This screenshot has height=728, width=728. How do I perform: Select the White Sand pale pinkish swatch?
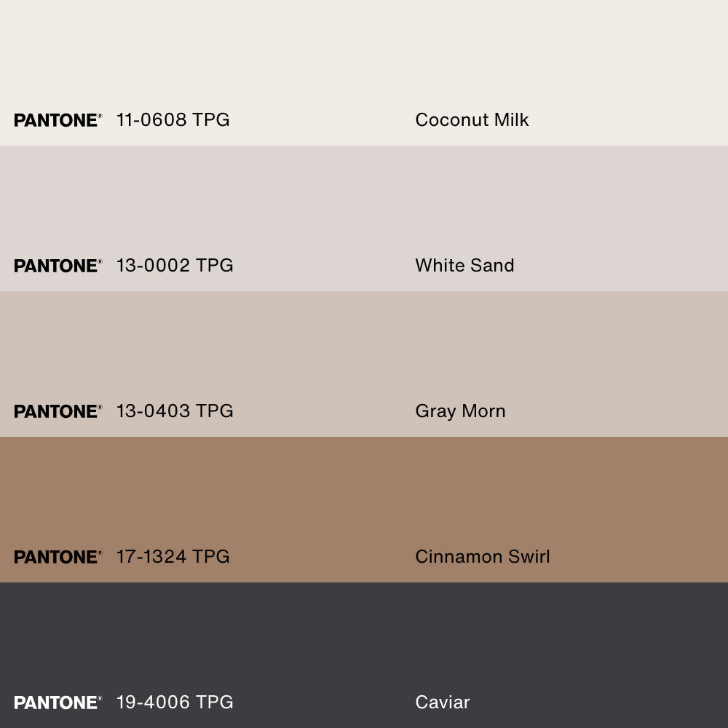[364, 204]
